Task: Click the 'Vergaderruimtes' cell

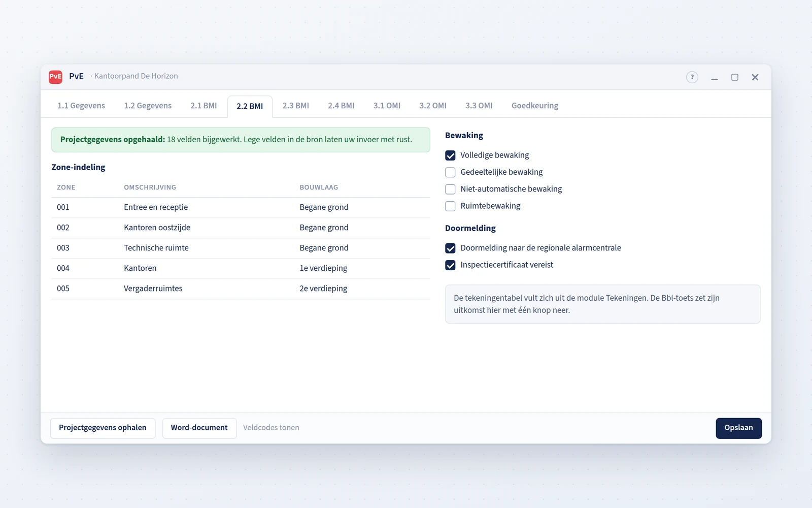Action: [153, 289]
